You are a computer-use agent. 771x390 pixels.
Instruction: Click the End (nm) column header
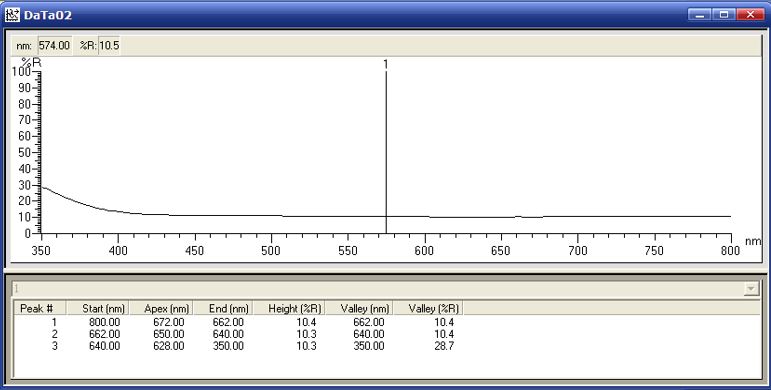click(x=223, y=308)
